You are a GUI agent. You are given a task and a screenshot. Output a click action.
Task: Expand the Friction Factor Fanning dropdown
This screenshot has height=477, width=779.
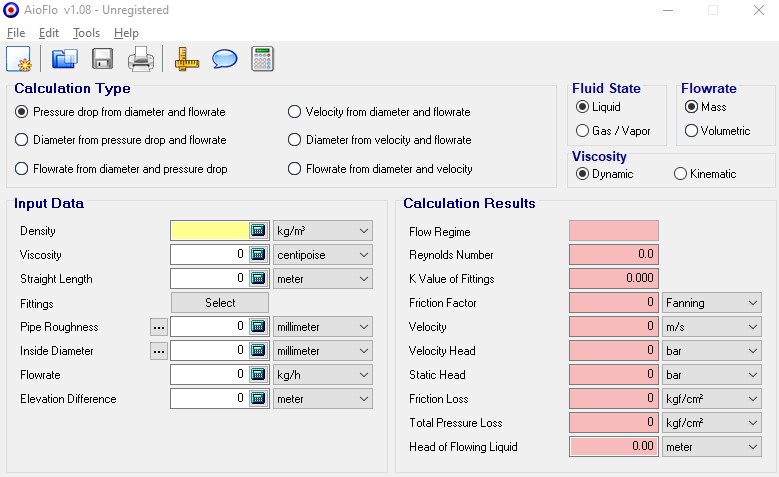(x=711, y=303)
